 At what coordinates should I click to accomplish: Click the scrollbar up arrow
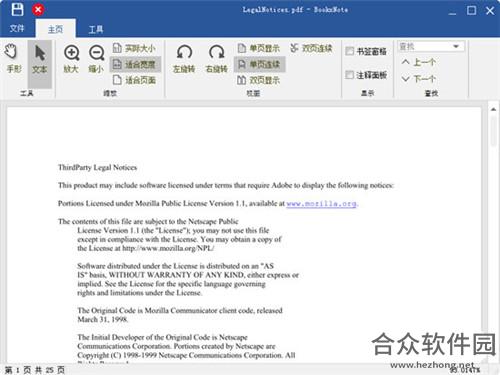pos(493,109)
